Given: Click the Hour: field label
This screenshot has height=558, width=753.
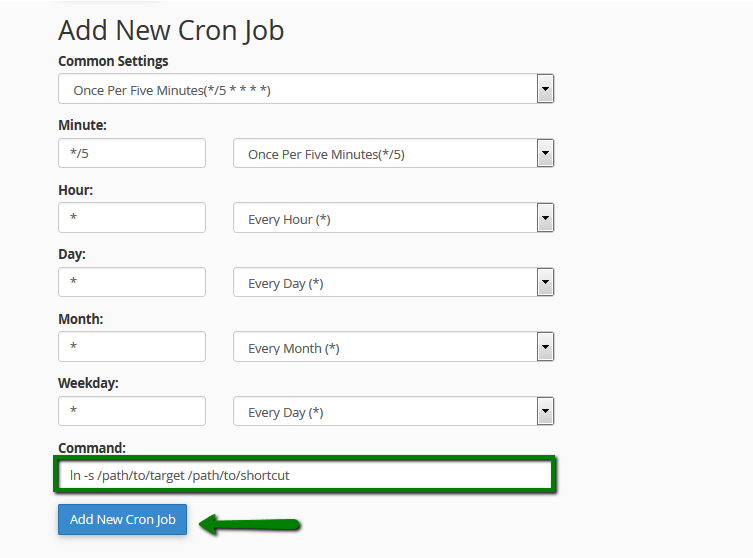Looking at the screenshot, I should pos(76,190).
